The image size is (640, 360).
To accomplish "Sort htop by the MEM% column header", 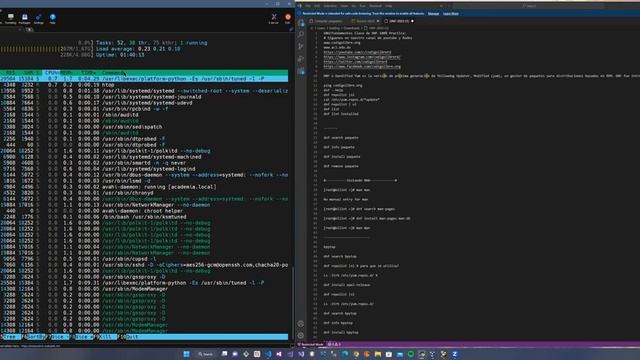I will (67, 73).
